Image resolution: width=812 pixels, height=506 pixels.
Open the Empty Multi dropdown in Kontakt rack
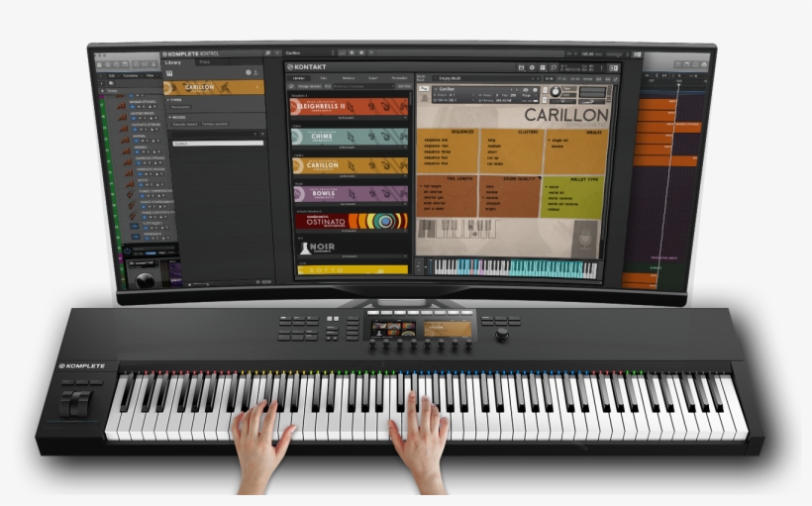point(486,79)
